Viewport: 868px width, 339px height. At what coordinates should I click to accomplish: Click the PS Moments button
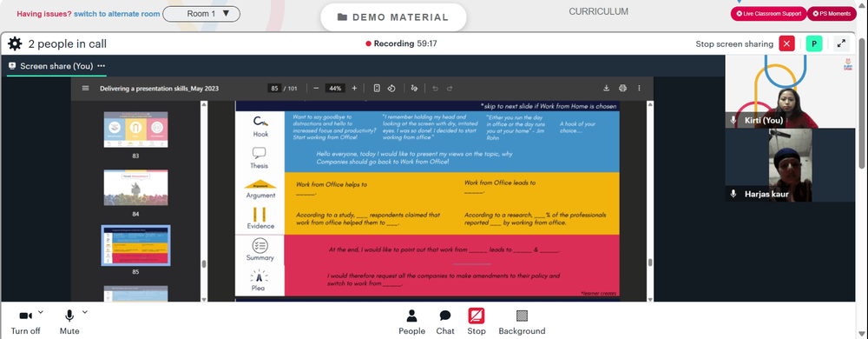pos(832,14)
